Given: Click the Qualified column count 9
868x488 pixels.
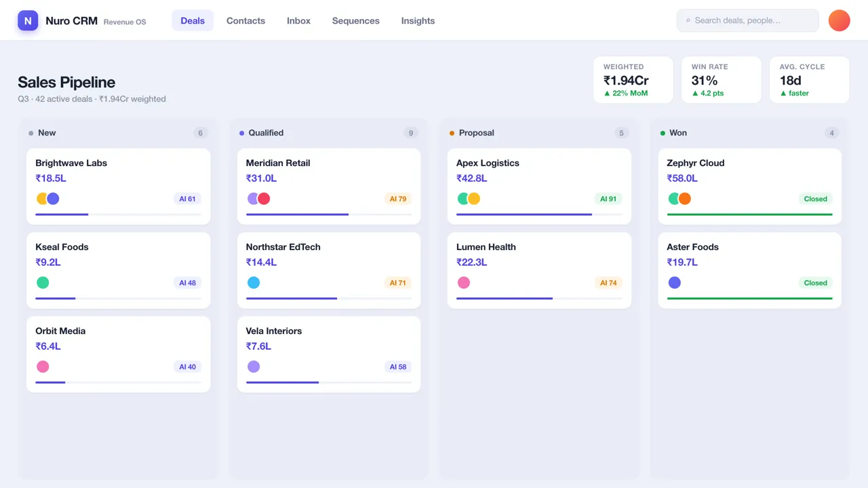Looking at the screenshot, I should [x=411, y=133].
